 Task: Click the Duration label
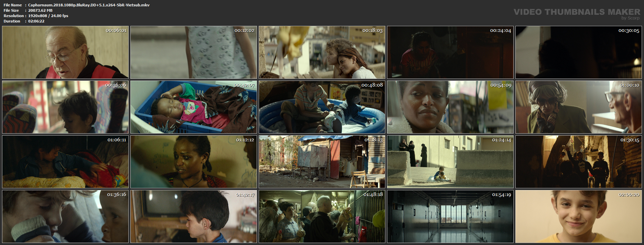12,21
